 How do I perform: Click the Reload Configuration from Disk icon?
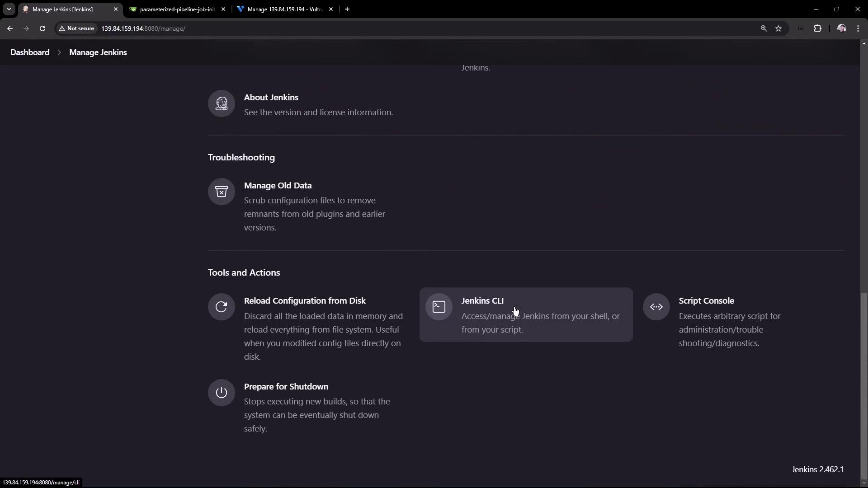[221, 307]
